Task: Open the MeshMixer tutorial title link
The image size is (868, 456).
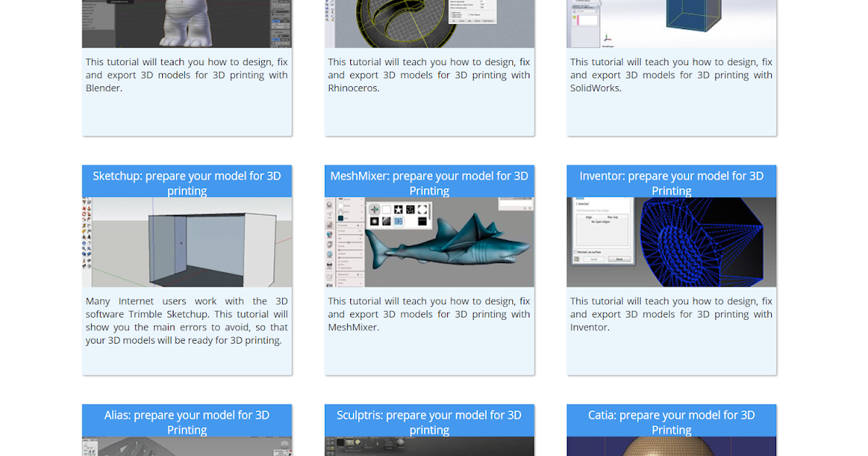Action: click(429, 183)
